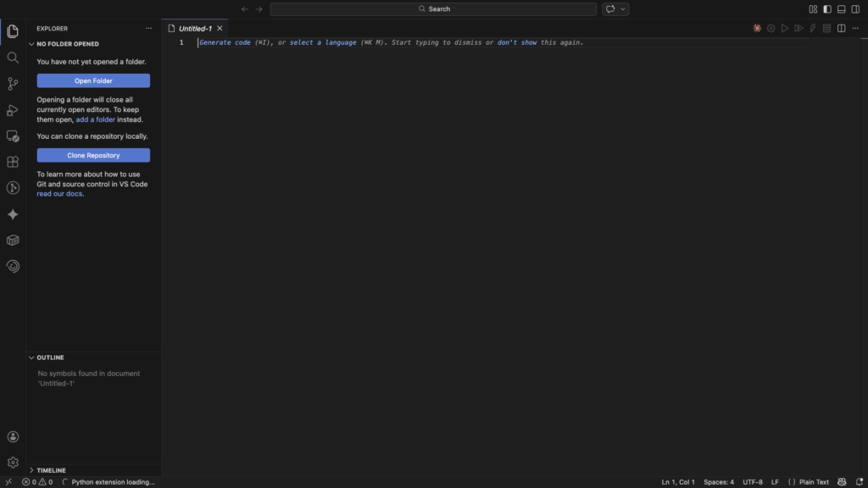Click the Search magnifier in activity bar

coord(13,58)
